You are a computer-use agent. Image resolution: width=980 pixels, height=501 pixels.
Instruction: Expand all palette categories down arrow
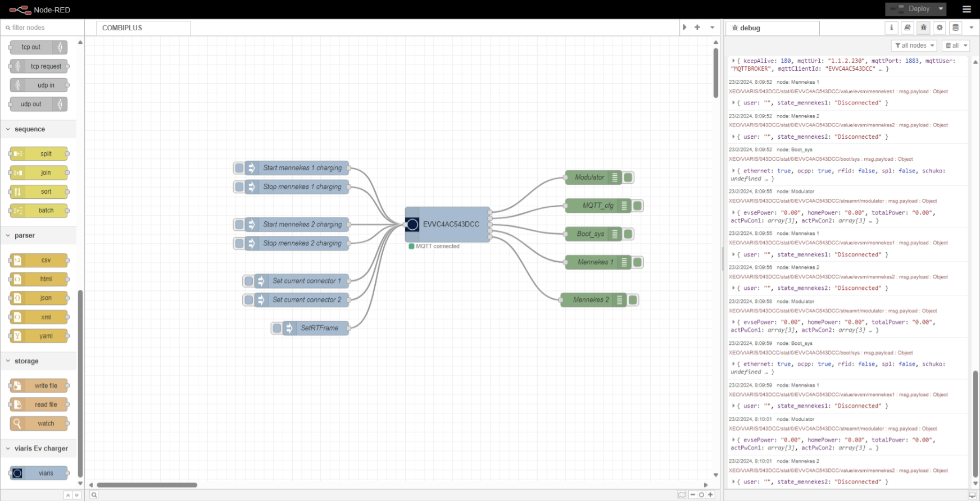click(77, 495)
